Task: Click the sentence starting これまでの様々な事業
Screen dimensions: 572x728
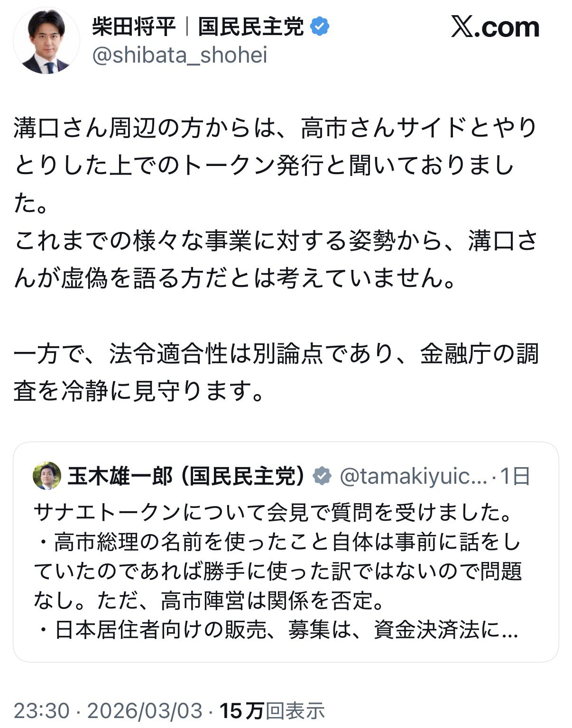Action: tap(275, 259)
